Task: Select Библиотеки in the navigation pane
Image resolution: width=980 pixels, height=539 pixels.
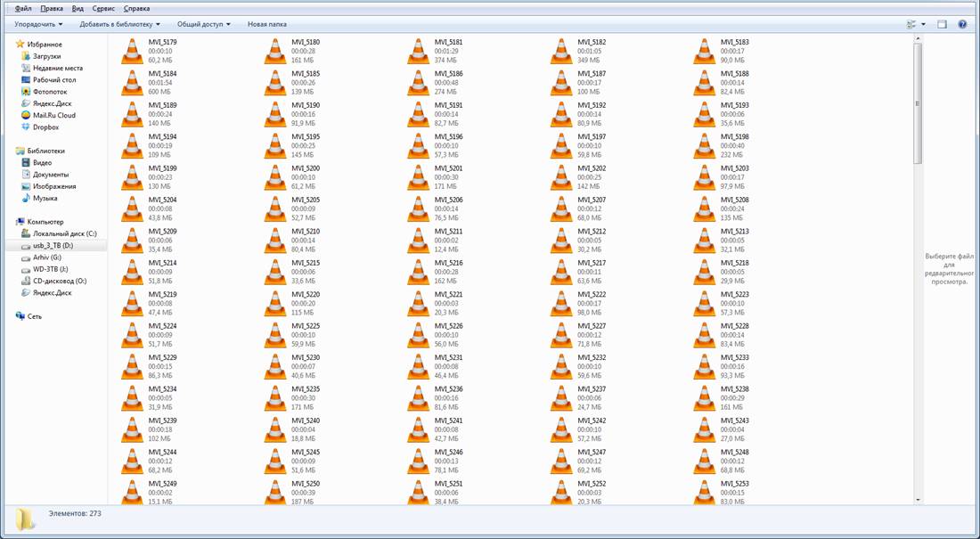Action: (x=45, y=151)
